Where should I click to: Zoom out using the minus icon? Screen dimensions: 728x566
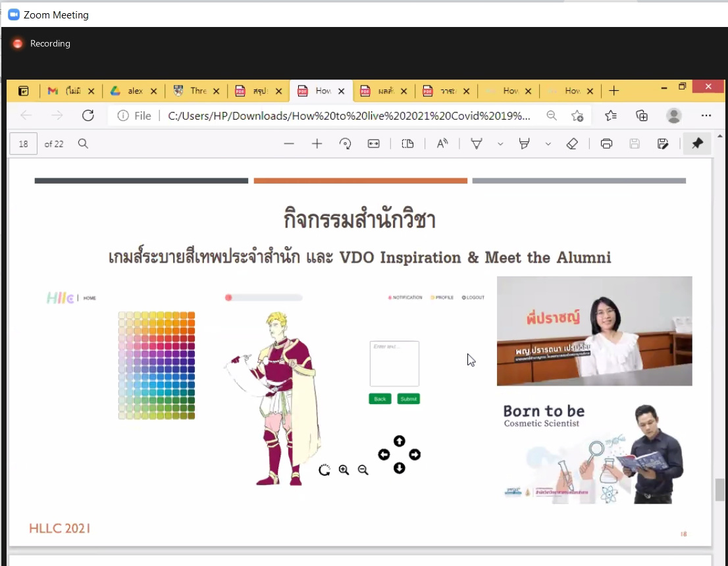click(x=290, y=143)
